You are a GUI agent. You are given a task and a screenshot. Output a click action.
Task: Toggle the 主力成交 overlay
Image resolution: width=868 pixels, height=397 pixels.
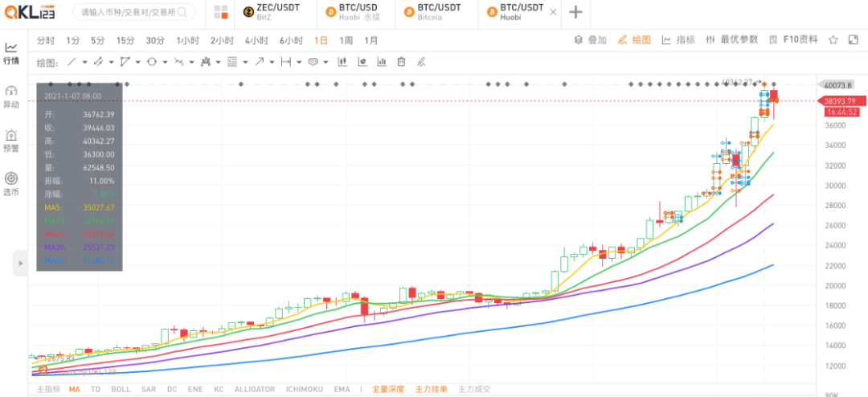coord(473,389)
